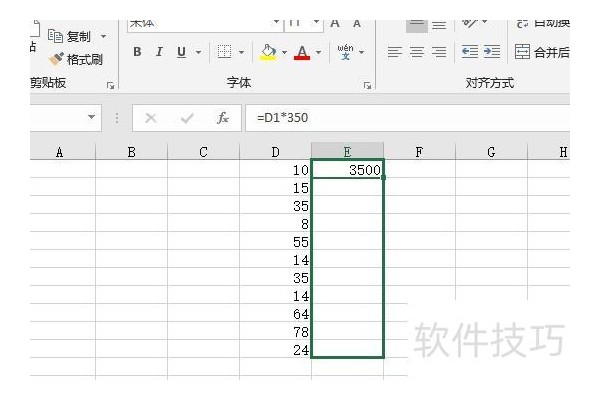This screenshot has width=600, height=400.
Task: Click the fill handle of cell E1
Action: (x=383, y=178)
